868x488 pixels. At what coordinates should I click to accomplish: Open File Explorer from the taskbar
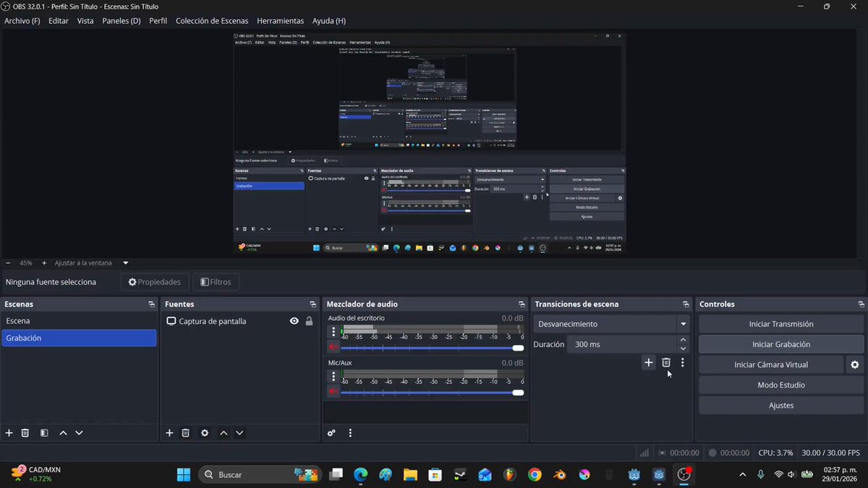410,475
